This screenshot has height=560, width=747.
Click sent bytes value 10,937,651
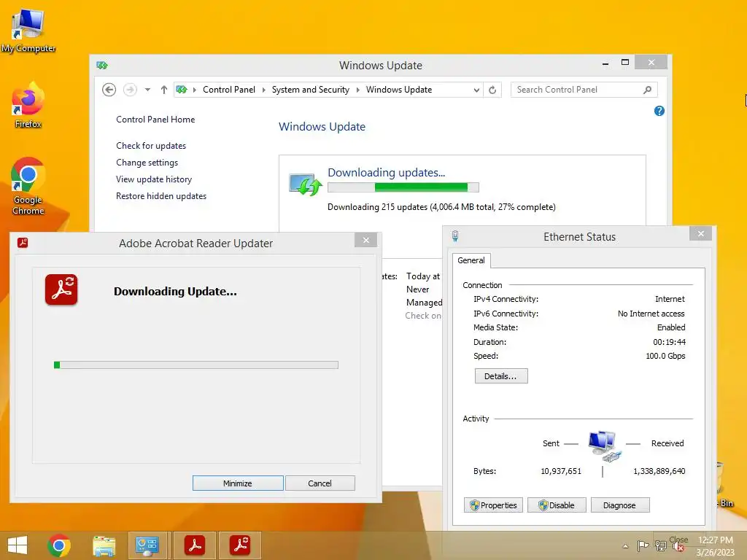pos(561,471)
